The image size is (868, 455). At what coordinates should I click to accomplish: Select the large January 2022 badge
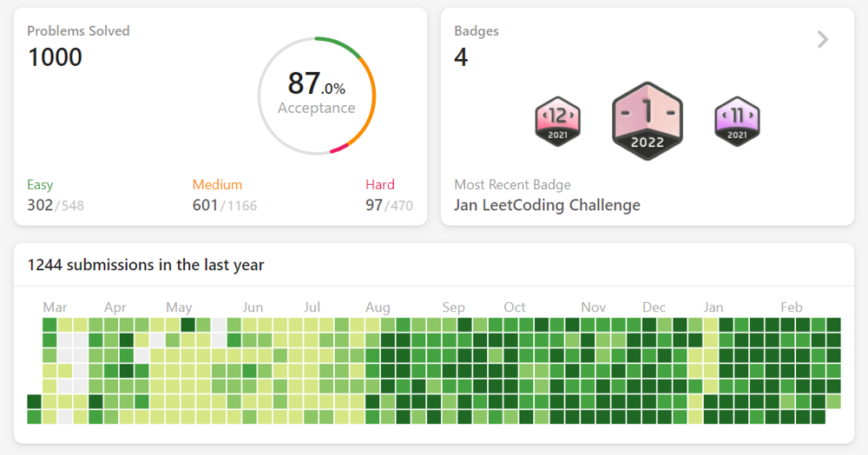pos(648,122)
